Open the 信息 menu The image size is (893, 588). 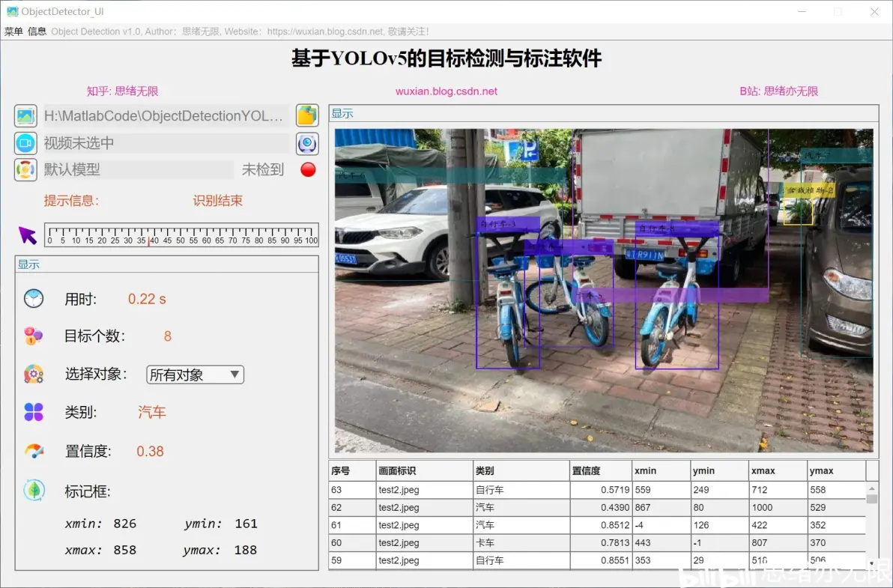[37, 31]
